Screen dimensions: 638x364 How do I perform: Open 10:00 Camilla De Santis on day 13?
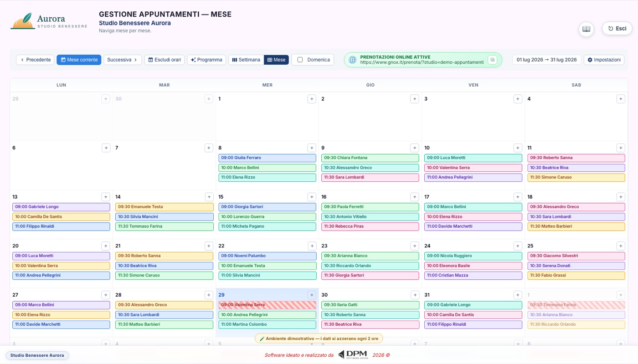tap(61, 217)
